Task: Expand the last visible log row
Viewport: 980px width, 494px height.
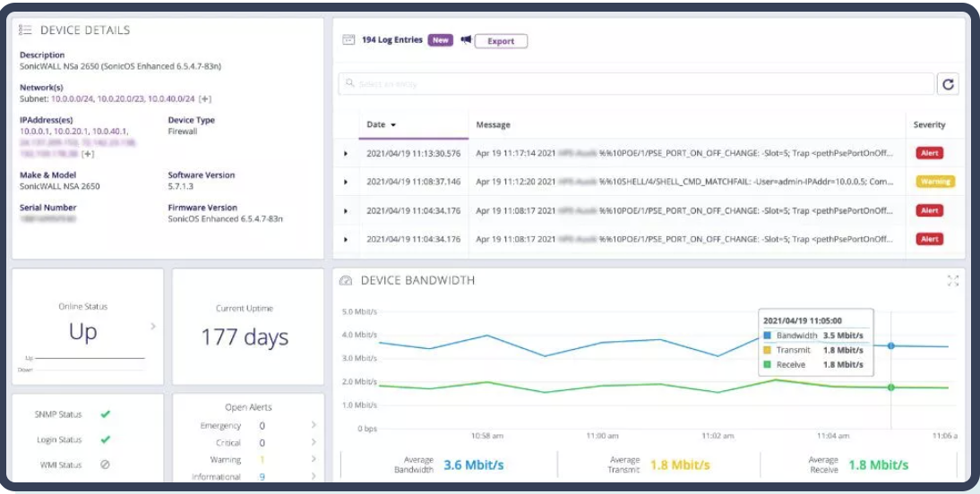Action: (346, 239)
